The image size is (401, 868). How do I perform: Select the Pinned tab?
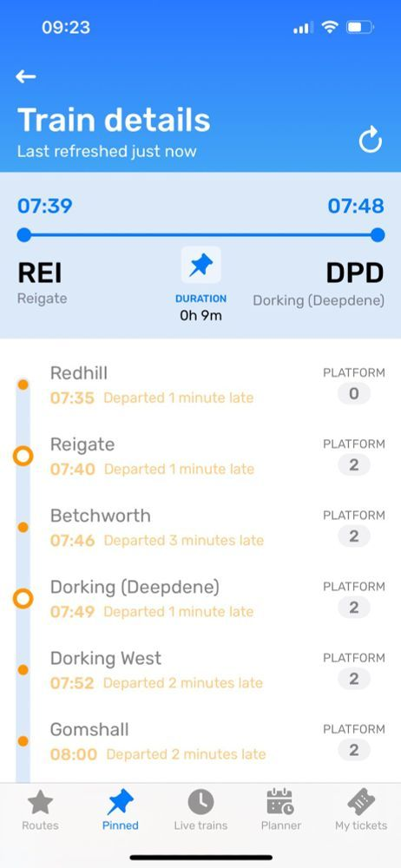pos(120,810)
